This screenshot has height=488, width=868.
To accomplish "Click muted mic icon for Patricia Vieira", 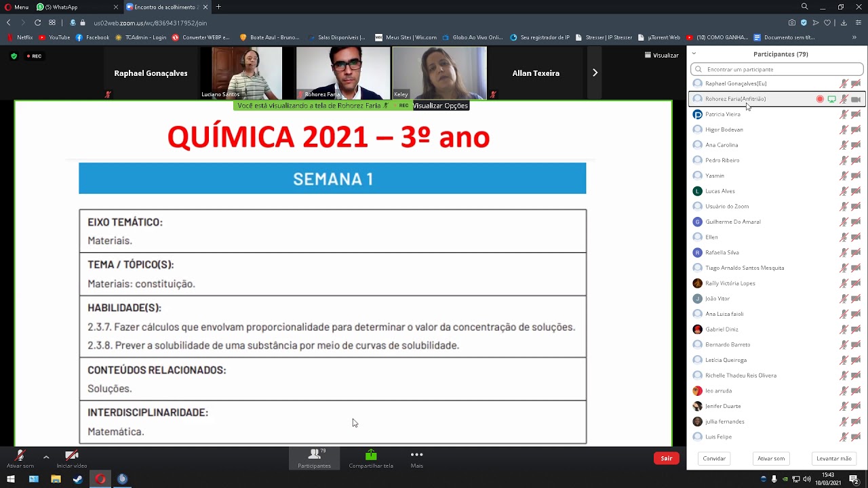I will (x=844, y=114).
